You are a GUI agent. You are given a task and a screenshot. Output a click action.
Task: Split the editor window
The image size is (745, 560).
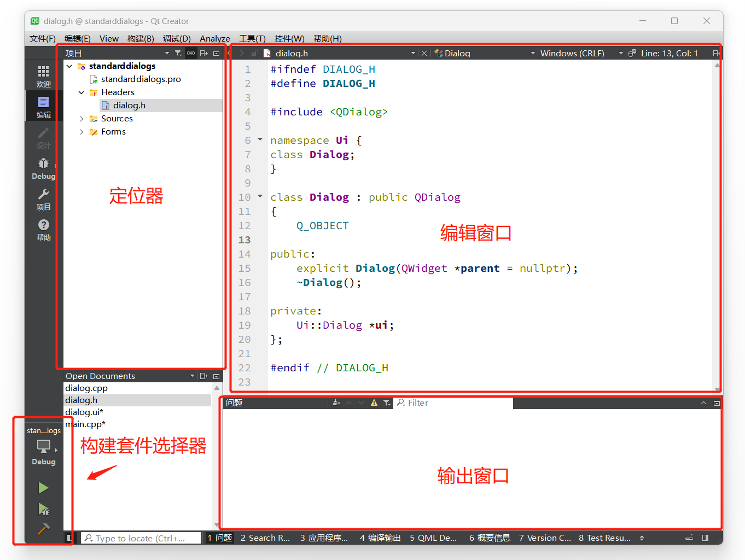click(716, 53)
